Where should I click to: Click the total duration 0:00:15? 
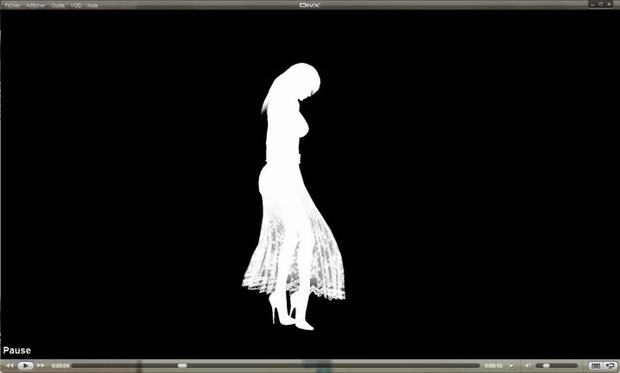(493, 366)
